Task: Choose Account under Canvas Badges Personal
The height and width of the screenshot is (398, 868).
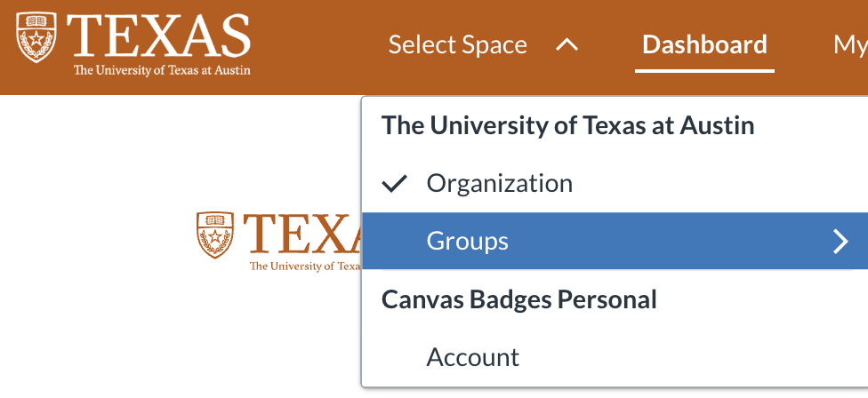Action: click(x=472, y=357)
